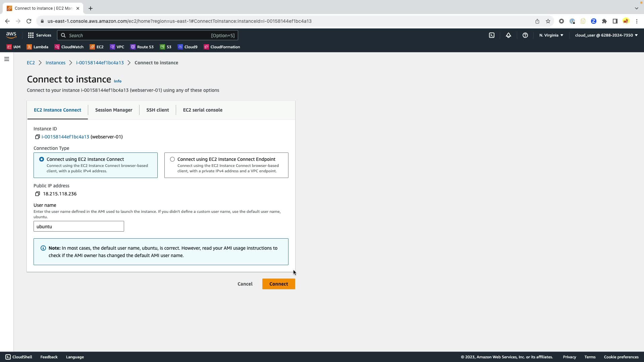Switch to the SSH client tab

coord(158,110)
